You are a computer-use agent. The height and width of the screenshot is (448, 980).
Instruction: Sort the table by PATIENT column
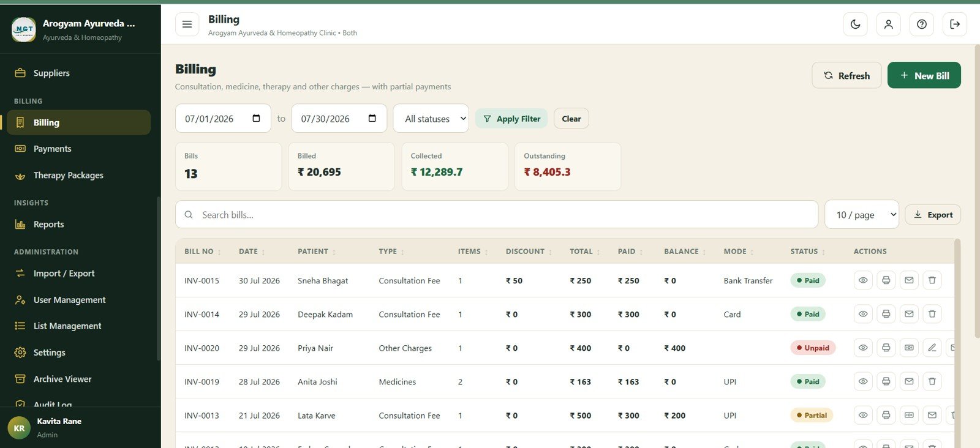coord(317,252)
